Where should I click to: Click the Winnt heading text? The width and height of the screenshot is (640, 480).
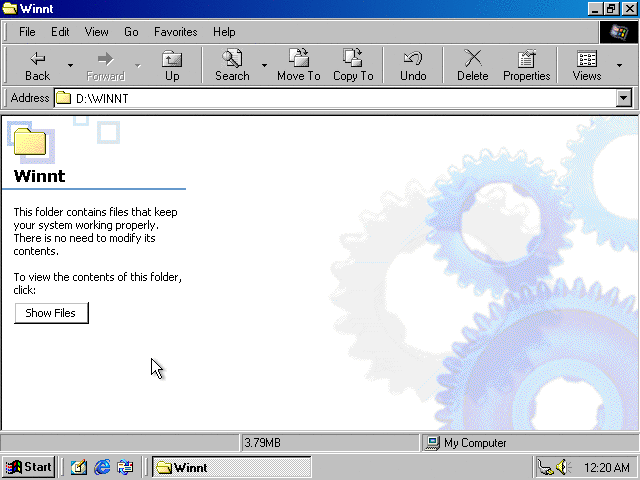(40, 176)
